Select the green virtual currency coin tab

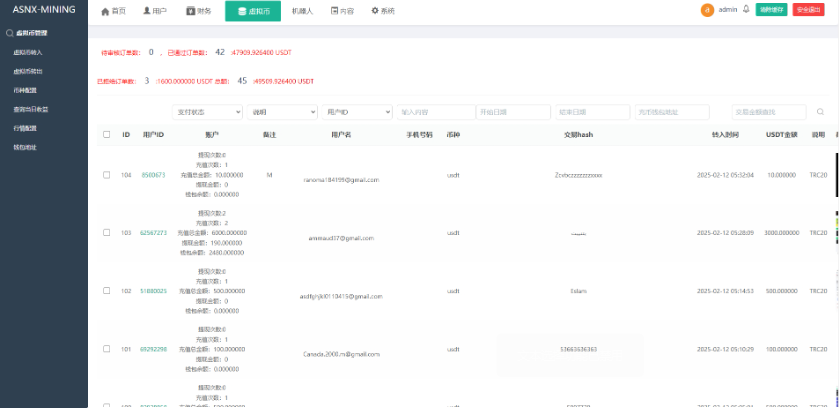click(x=253, y=11)
